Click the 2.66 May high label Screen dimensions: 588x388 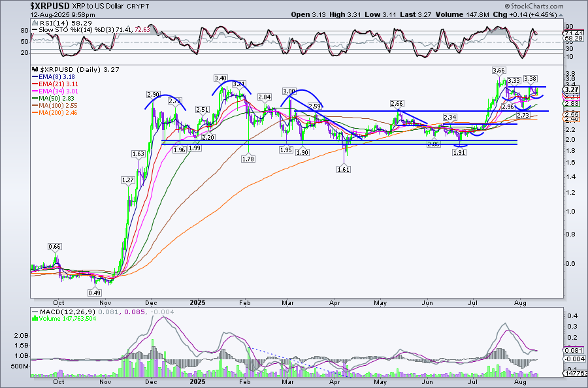[397, 103]
